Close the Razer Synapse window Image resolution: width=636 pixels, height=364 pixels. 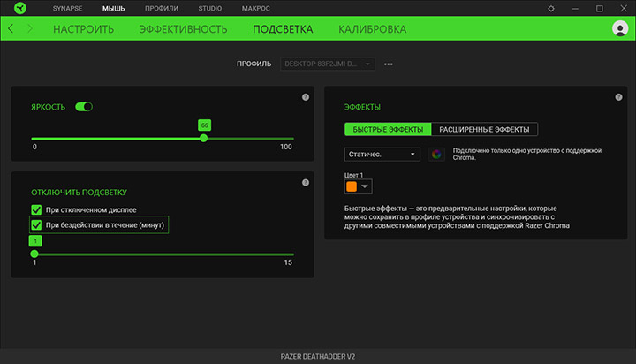pos(624,9)
